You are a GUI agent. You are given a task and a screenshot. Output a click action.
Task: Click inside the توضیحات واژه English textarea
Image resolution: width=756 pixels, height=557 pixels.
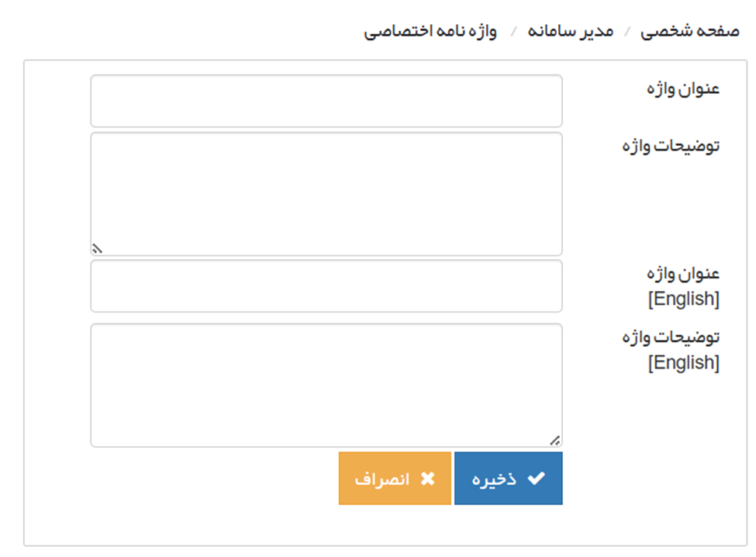pyautogui.click(x=326, y=385)
